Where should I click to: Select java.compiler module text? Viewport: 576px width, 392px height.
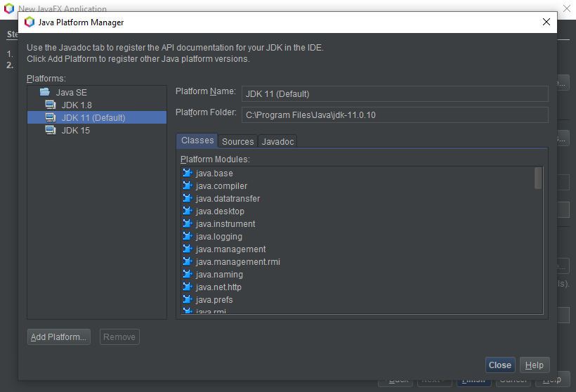(x=221, y=186)
